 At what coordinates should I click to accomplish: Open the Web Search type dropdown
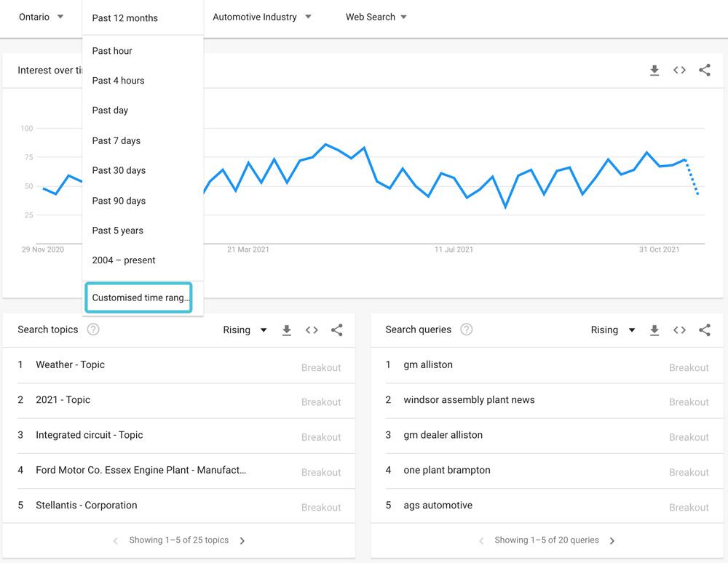click(376, 17)
